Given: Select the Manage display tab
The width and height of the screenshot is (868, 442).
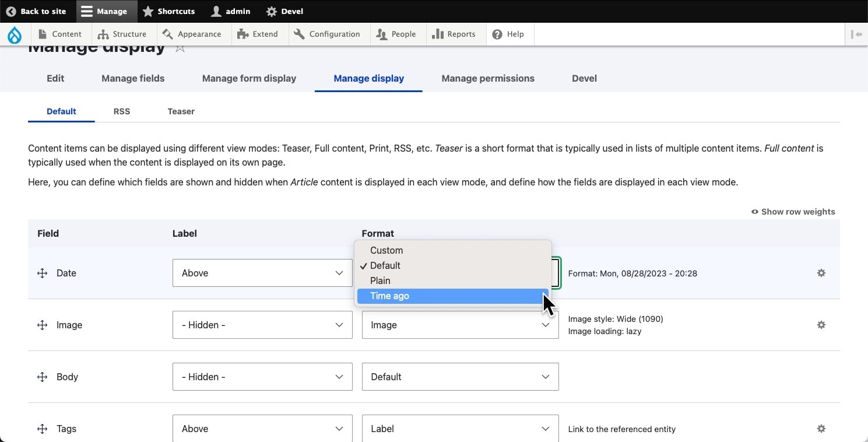Looking at the screenshot, I should 368,78.
